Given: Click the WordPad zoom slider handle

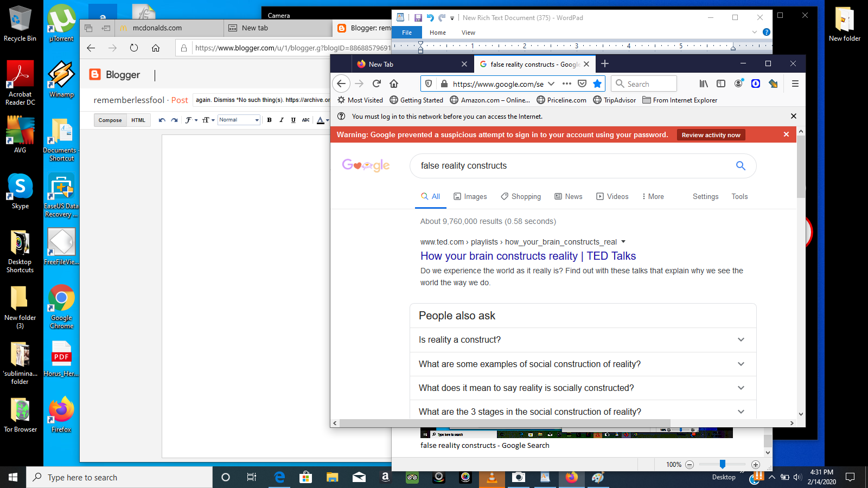Looking at the screenshot, I should pos(723,464).
